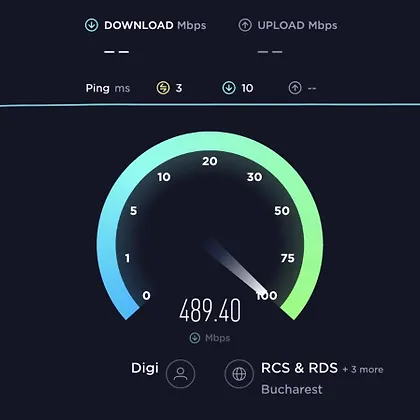
Task: Click the gauge needle pointing to 100
Action: [239, 268]
